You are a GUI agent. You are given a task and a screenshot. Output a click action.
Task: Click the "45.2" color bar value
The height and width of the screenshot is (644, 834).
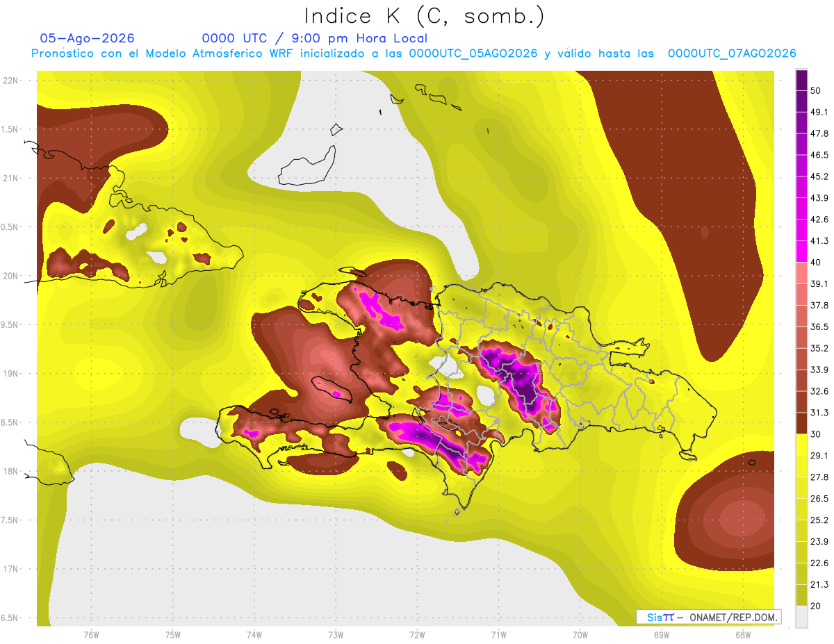(819, 176)
